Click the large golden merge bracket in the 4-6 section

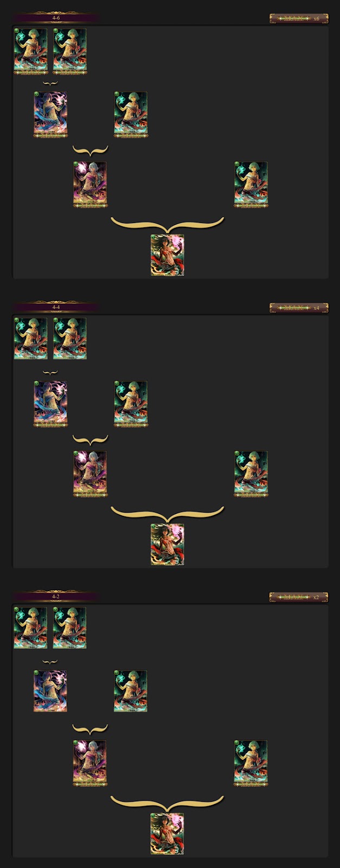tap(167, 224)
